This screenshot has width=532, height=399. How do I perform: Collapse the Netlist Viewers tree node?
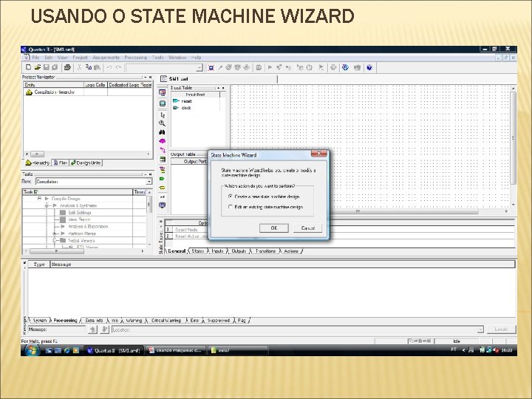click(54, 240)
